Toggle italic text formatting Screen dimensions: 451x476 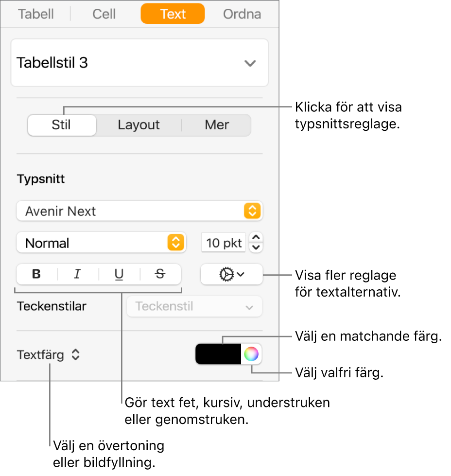coord(77,274)
